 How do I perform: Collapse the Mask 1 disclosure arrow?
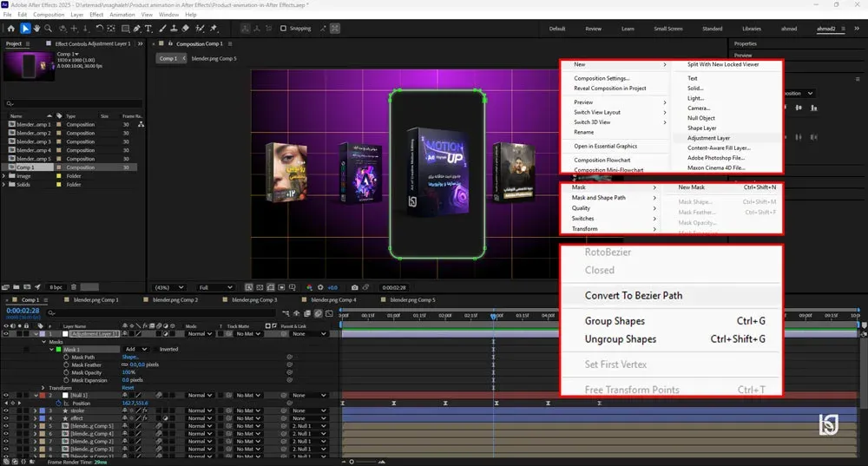click(x=51, y=349)
